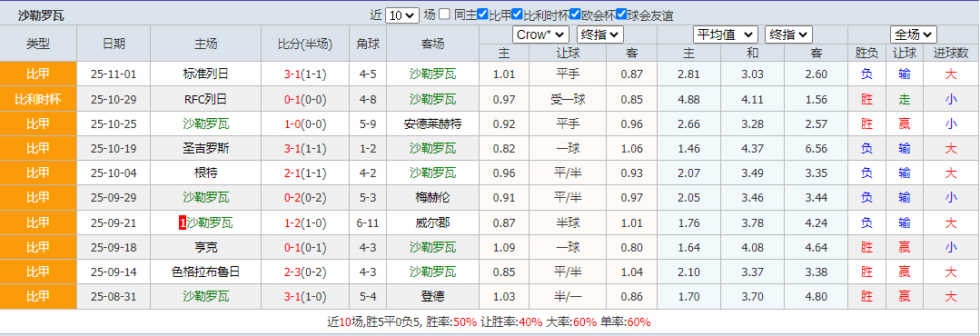Click the 胜率:50% summary text
The image size is (980, 336).
pyautogui.click(x=451, y=322)
